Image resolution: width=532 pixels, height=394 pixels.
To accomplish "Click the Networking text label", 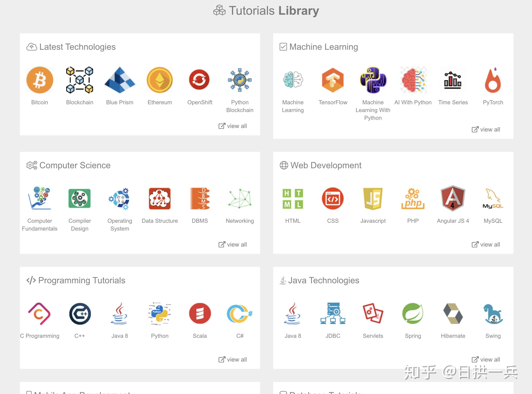I will (x=240, y=221).
